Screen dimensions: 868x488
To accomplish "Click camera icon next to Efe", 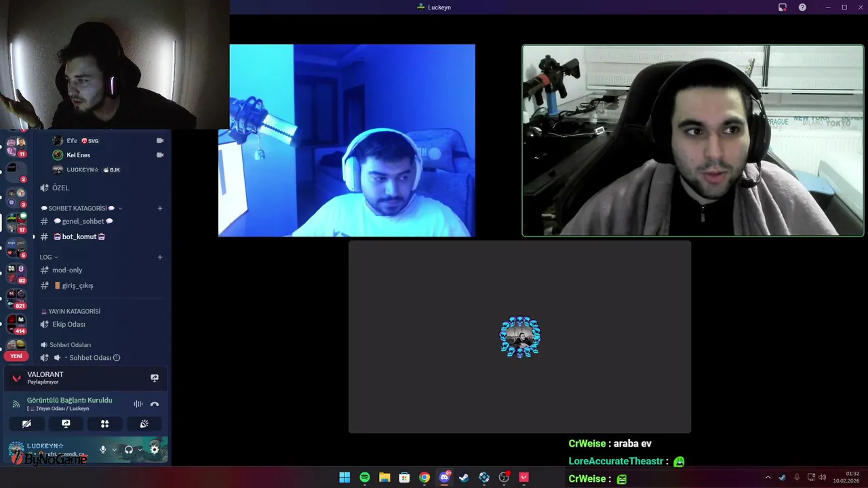I will point(160,140).
